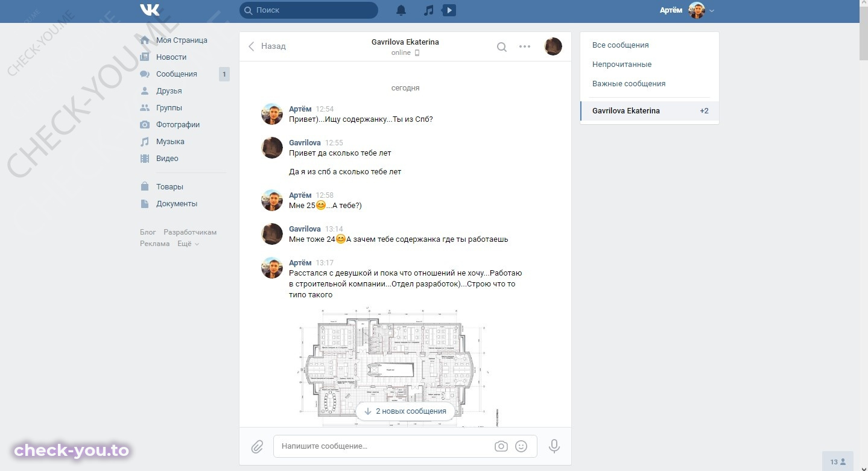Click the video play icon in header
The width and height of the screenshot is (868, 471).
tap(449, 10)
